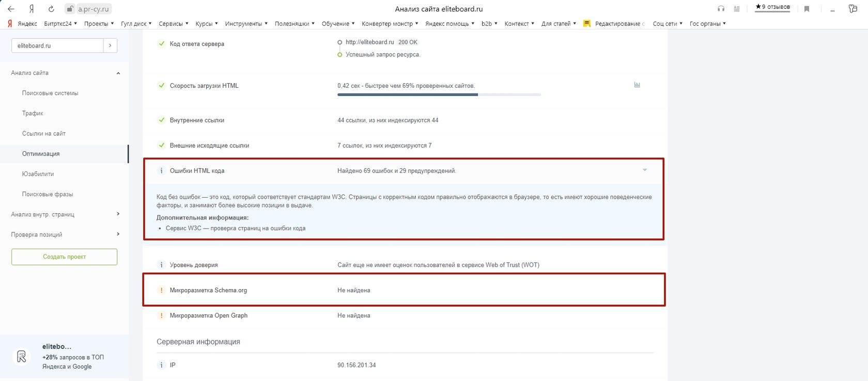The image size is (868, 381).
Task: Select Поисковые фразы in the sidebar
Action: [x=48, y=194]
